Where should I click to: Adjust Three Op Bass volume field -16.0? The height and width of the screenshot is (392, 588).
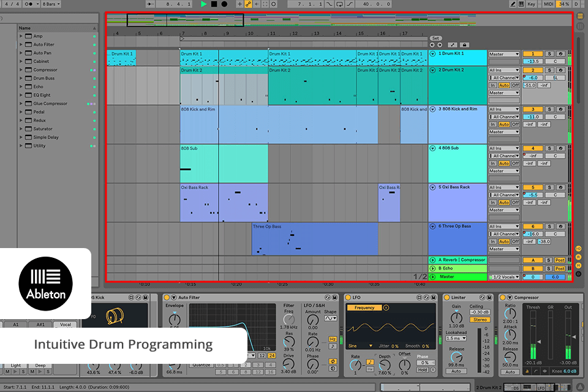532,234
